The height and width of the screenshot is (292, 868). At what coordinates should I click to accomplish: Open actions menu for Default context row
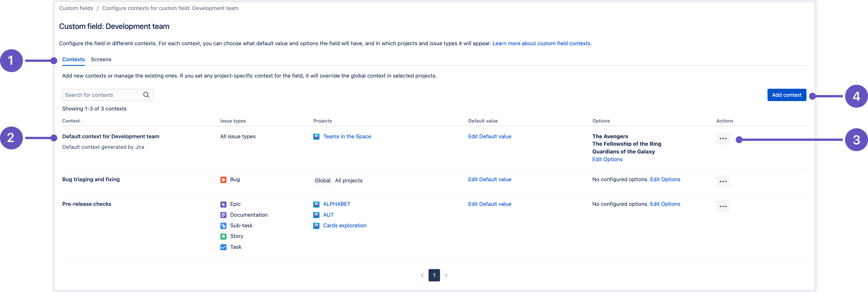[x=723, y=139]
